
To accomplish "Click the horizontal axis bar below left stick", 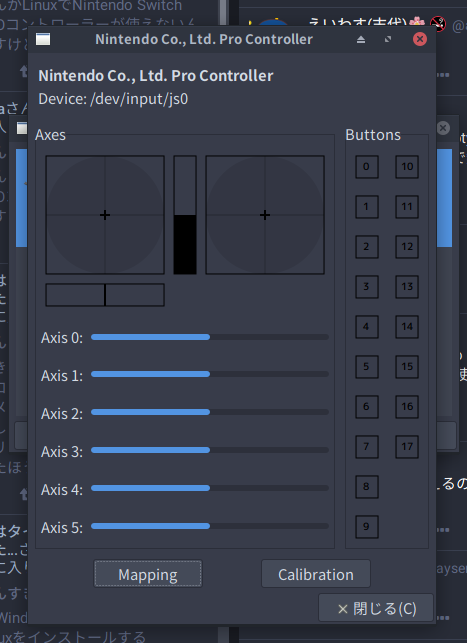I will coord(105,294).
